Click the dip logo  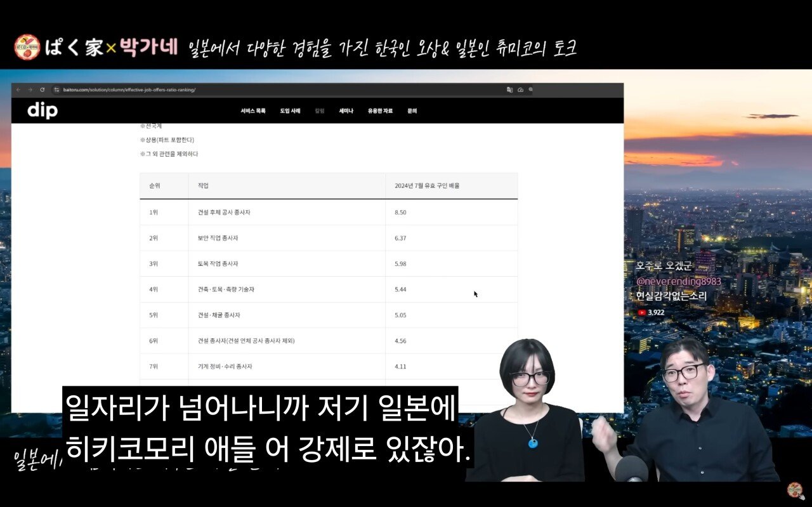tap(43, 111)
